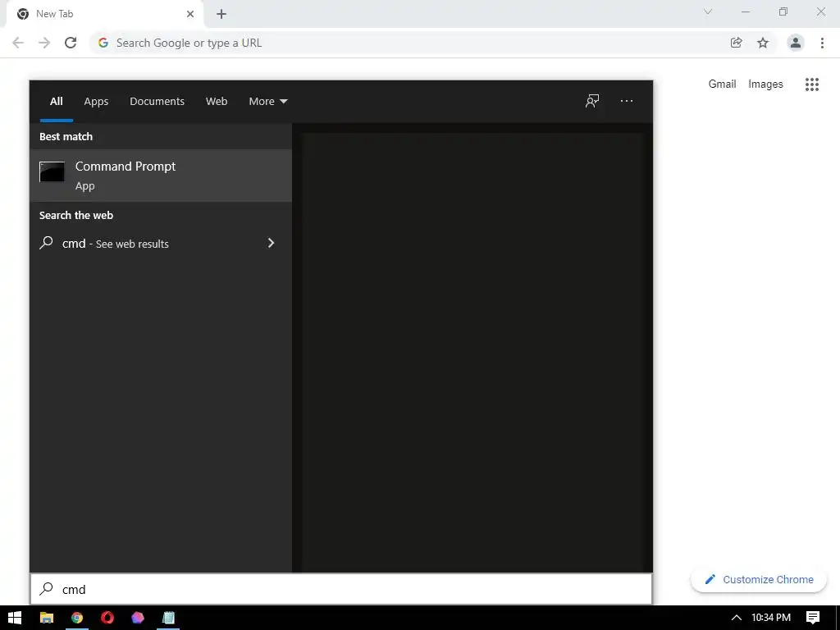Open cmd See web results
This screenshot has width=840, height=630.
pos(161,243)
